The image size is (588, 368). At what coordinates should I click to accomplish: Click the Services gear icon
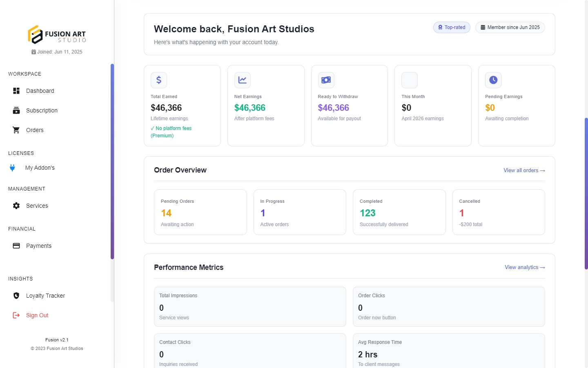point(16,206)
